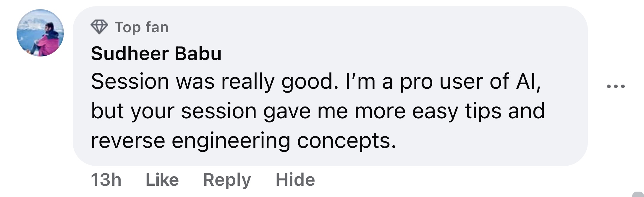The image size is (644, 197).
Task: Reply to Sudheer Babu's comment
Action: [227, 180]
